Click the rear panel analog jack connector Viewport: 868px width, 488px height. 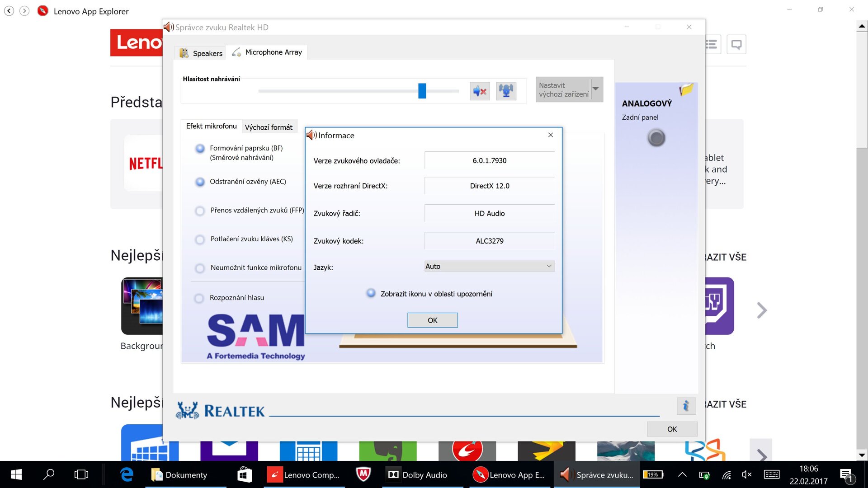[x=656, y=138]
